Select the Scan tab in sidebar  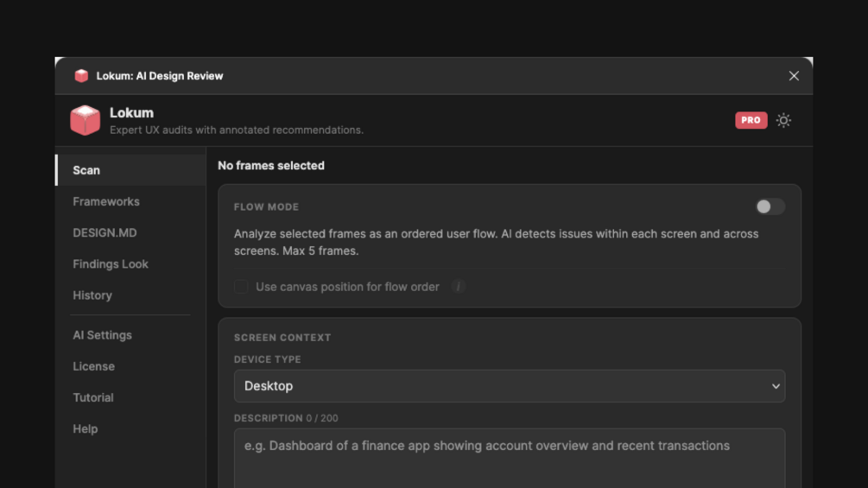tap(86, 170)
